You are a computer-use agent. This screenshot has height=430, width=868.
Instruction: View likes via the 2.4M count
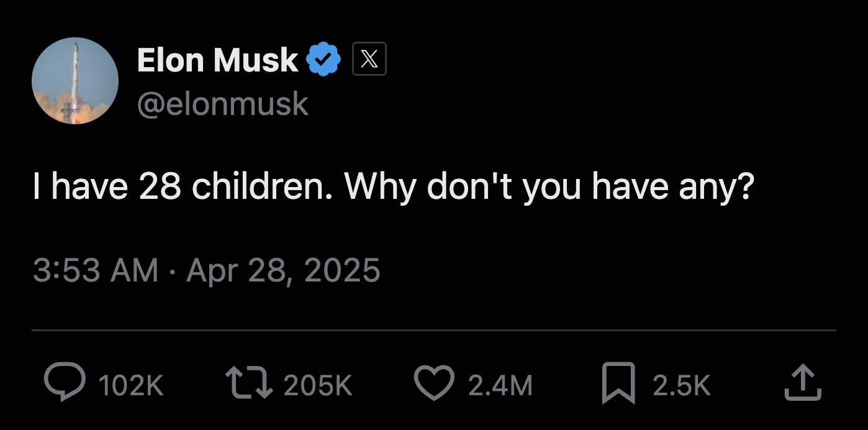[x=500, y=385]
